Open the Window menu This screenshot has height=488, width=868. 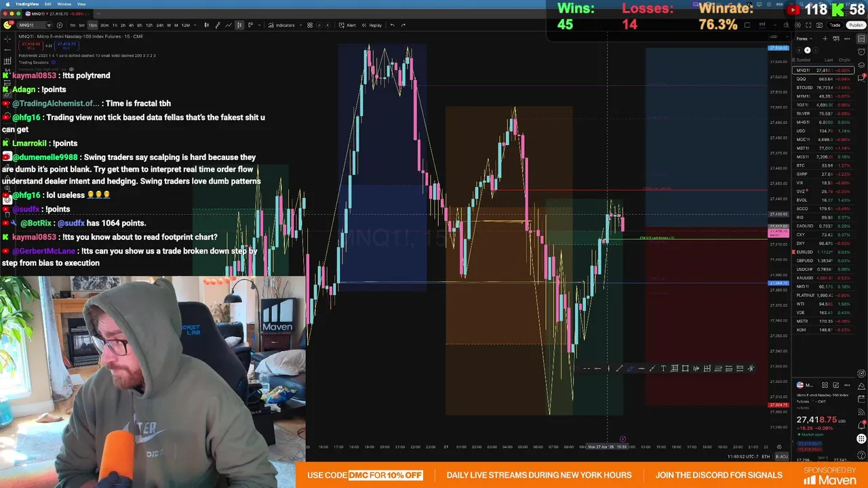[64, 4]
